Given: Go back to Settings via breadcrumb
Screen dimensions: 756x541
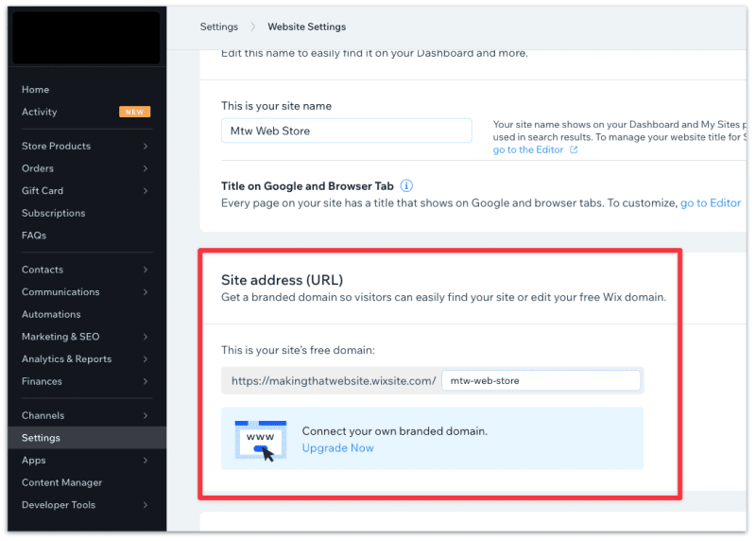Looking at the screenshot, I should tap(219, 26).
